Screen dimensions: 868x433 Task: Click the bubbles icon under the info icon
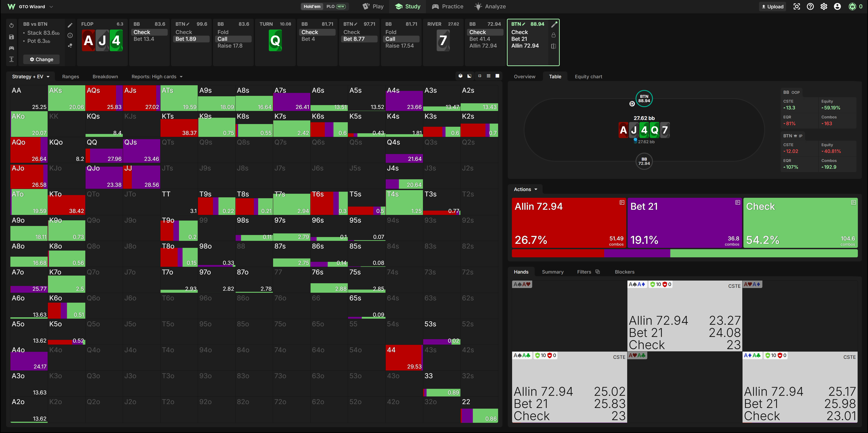tap(70, 46)
